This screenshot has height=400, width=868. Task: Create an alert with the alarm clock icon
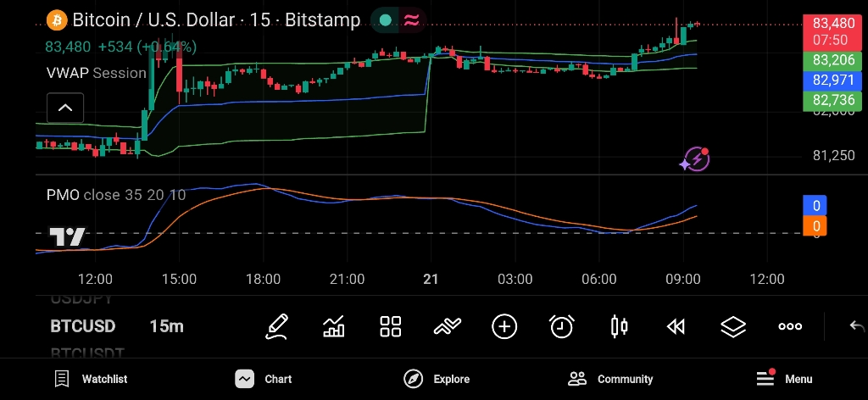[562, 326]
